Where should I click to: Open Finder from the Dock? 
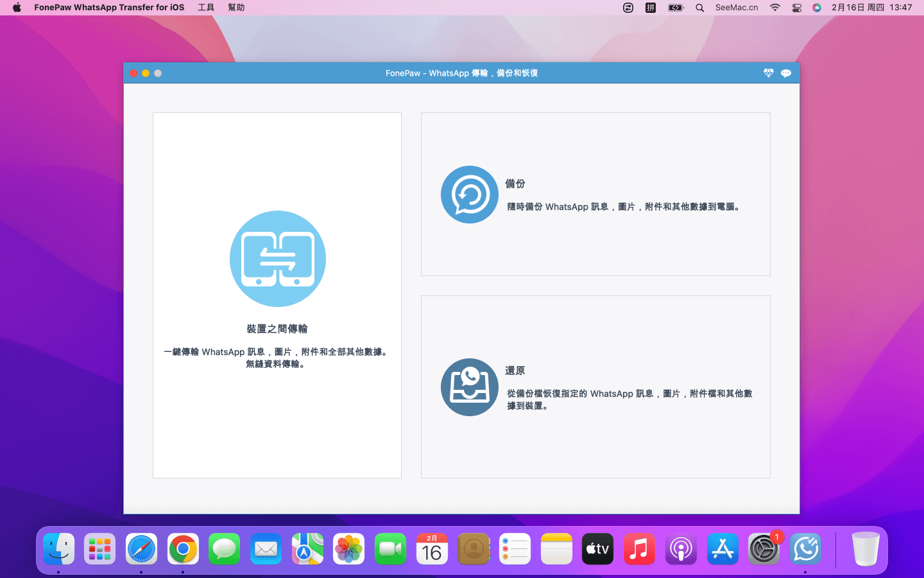(x=59, y=549)
